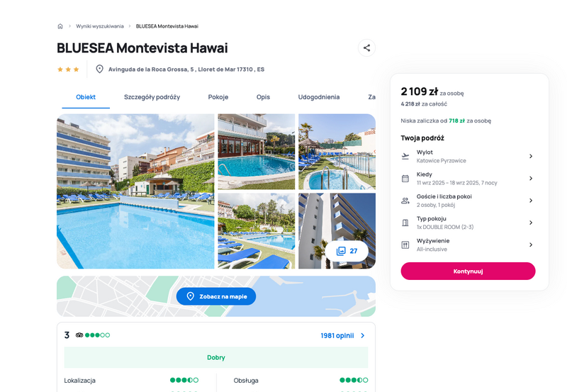This screenshot has width=567, height=392.
Task: Click the pink Kontynuuj button
Action: tap(468, 271)
